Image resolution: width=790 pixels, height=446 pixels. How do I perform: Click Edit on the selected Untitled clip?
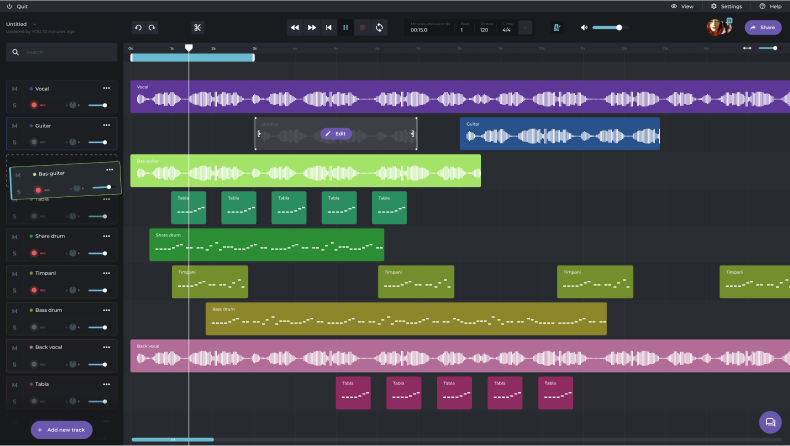(x=336, y=134)
